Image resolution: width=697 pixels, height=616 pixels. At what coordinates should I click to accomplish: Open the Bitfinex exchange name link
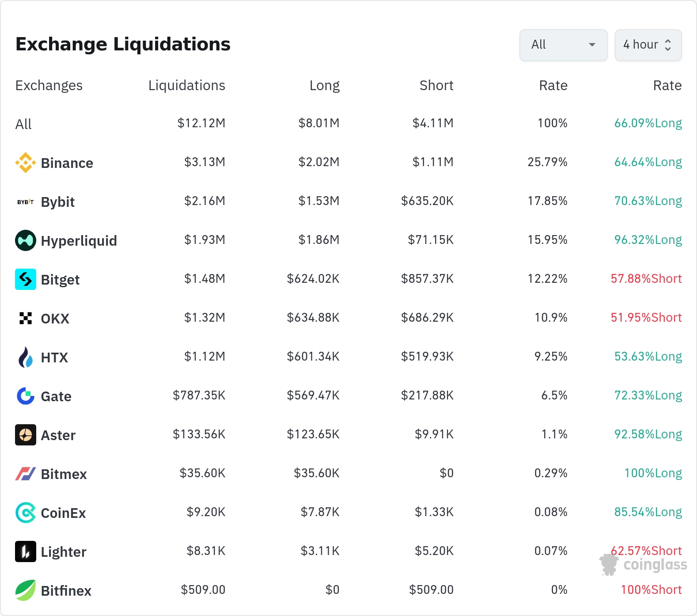66,591
